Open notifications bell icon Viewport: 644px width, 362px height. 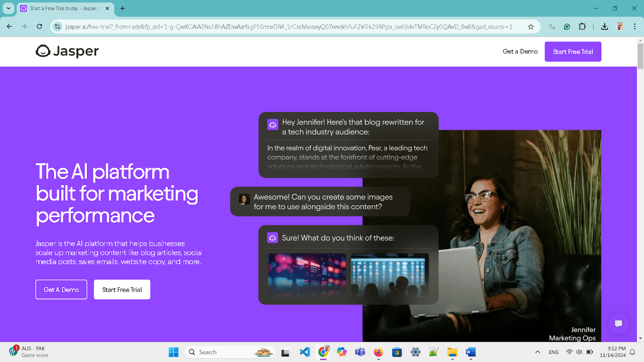tap(632, 352)
